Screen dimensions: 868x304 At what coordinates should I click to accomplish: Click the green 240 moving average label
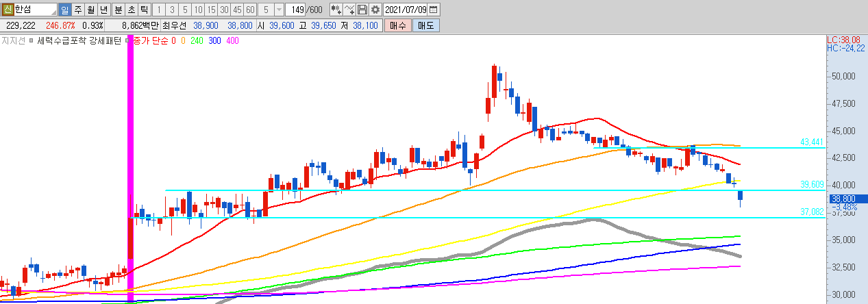point(197,41)
